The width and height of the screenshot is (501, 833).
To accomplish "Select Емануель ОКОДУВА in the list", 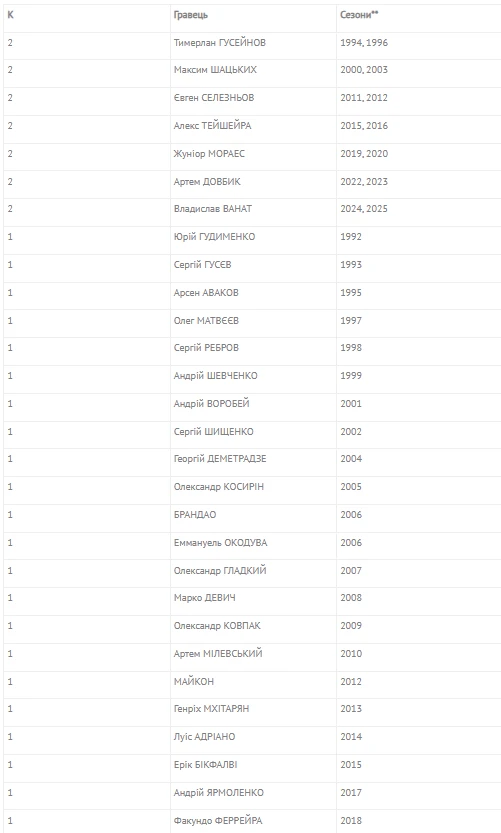I will (220, 543).
